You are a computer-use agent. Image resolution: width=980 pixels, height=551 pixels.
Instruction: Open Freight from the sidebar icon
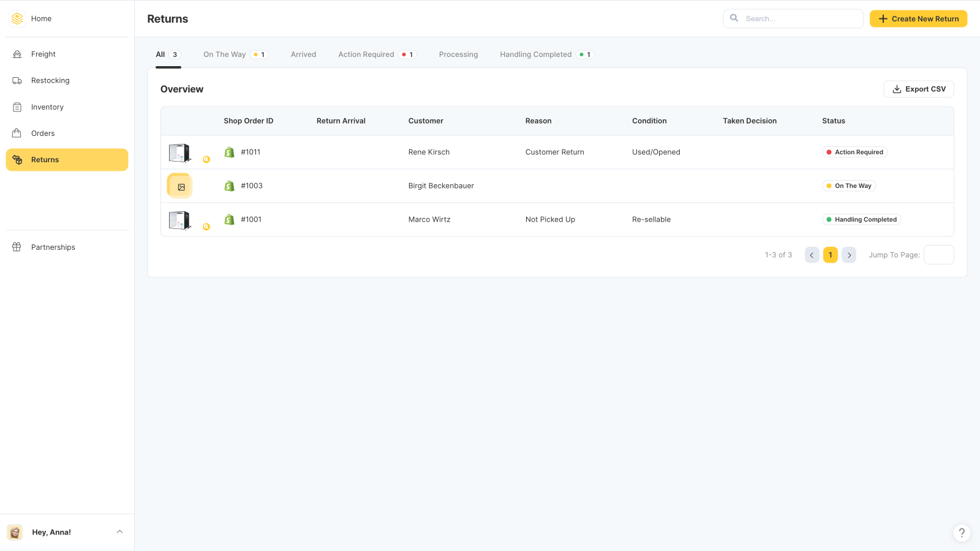pyautogui.click(x=17, y=54)
